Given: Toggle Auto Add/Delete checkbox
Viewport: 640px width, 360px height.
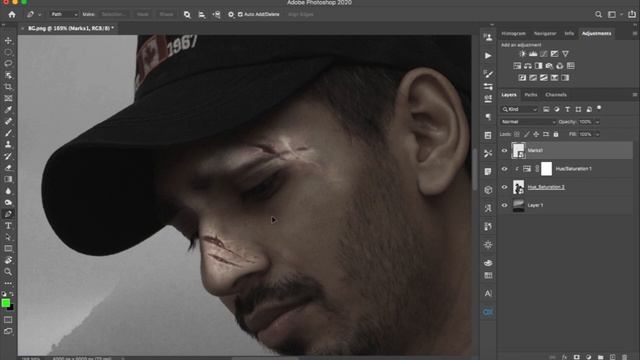Looking at the screenshot, I should pyautogui.click(x=240, y=14).
